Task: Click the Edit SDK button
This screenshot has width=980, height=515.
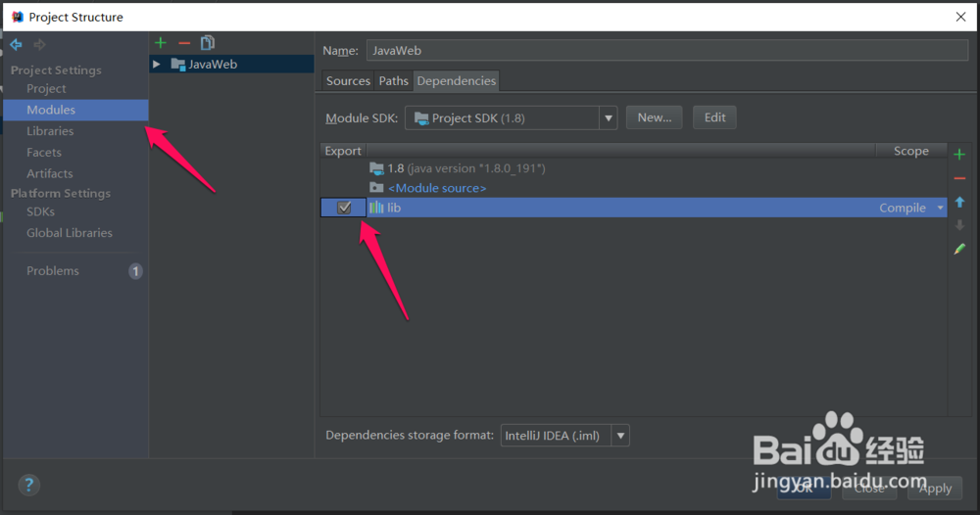Action: pos(714,117)
